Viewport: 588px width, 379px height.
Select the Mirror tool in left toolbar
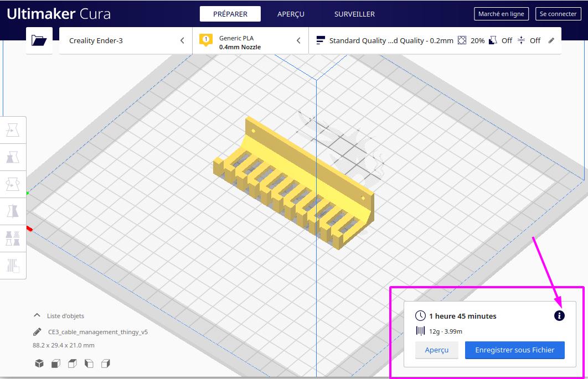pos(13,211)
